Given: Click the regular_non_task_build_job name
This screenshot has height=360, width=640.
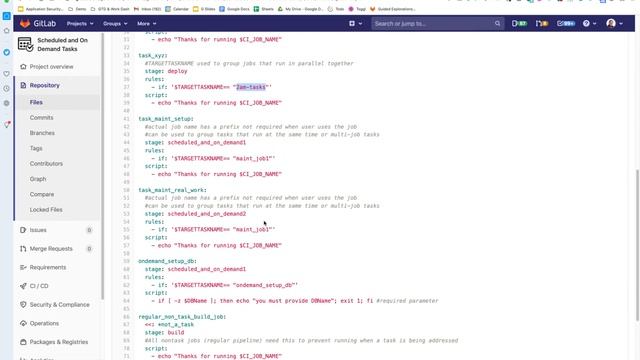Looking at the screenshot, I should (182, 317).
